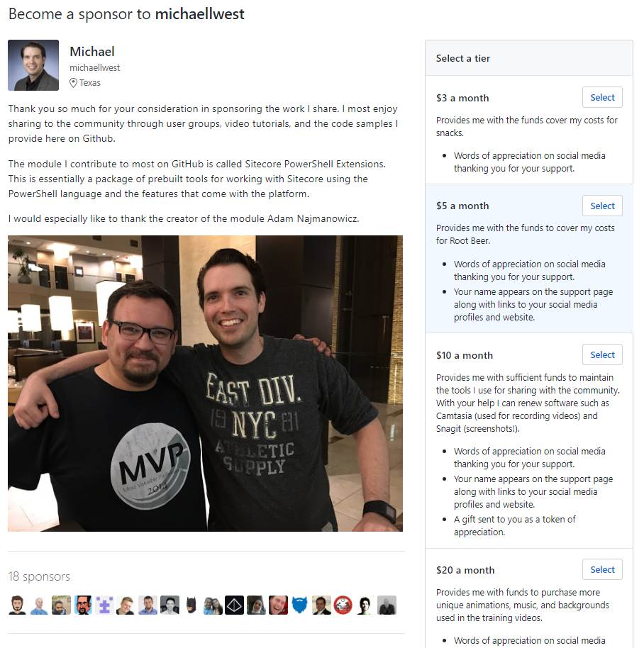Screen dimensions: 644x648
Task: Open the blue beard sponsor avatar
Action: click(x=300, y=605)
